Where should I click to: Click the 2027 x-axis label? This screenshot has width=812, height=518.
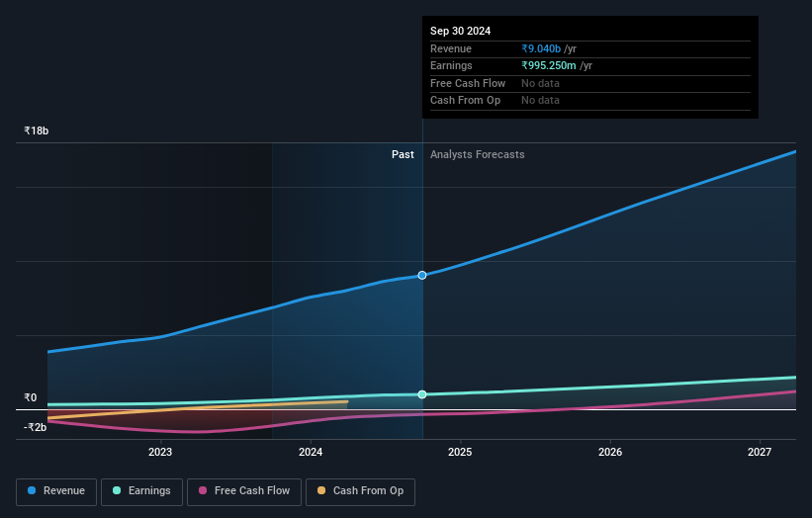[760, 452]
